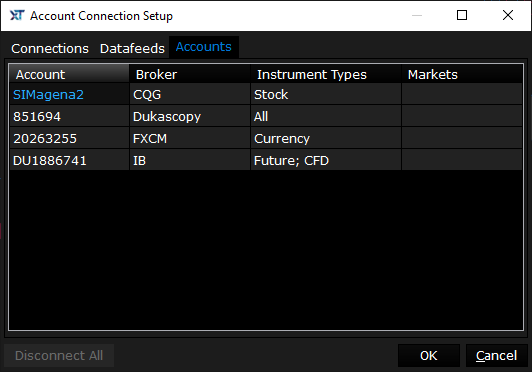Click the Instrument Types column header

(x=326, y=74)
